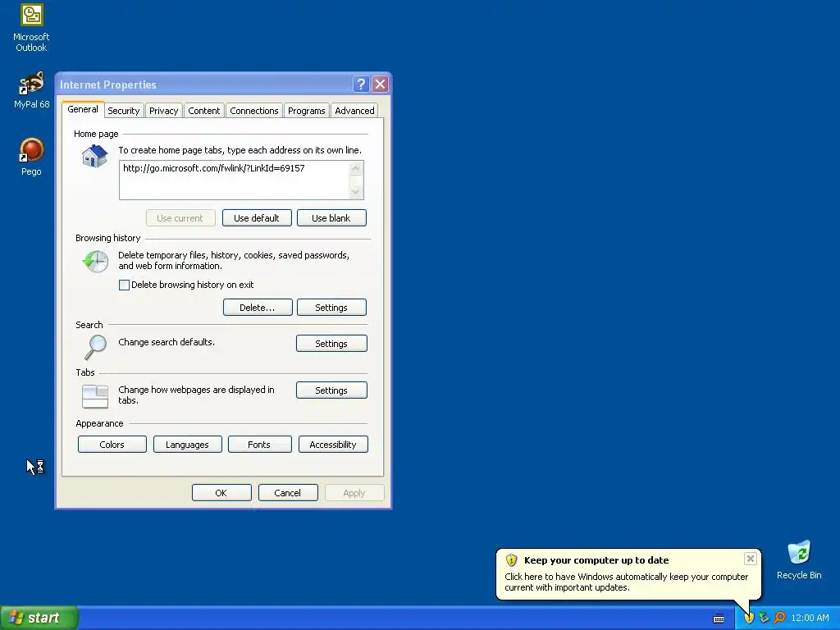This screenshot has height=630, width=840.
Task: Switch to the General tab
Action: click(83, 109)
